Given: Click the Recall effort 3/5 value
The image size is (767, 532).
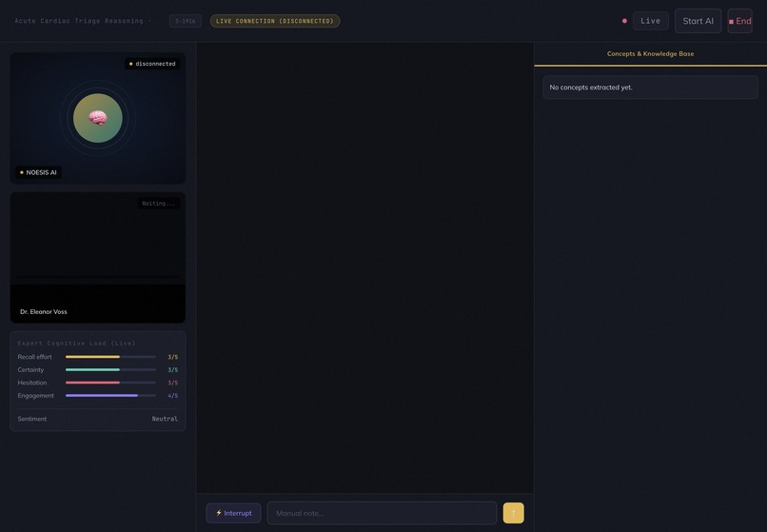Looking at the screenshot, I should (172, 357).
